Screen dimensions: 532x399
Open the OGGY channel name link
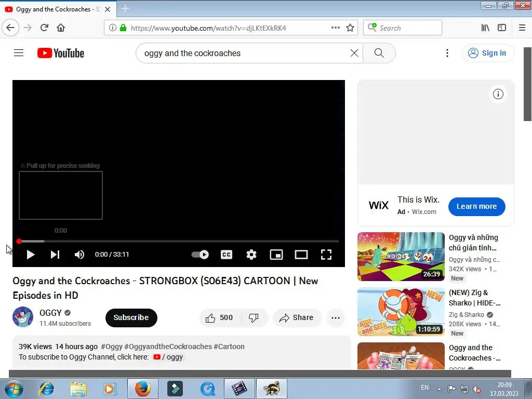pos(50,313)
